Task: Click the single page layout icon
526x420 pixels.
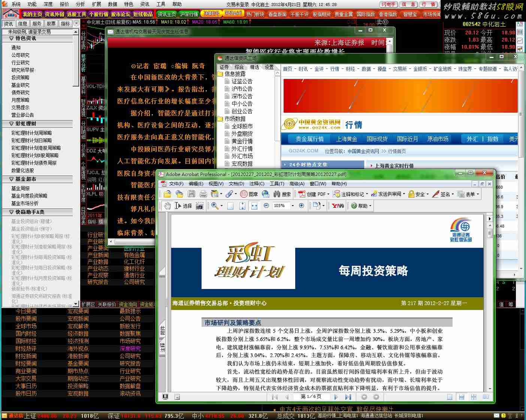Action: click(450, 397)
